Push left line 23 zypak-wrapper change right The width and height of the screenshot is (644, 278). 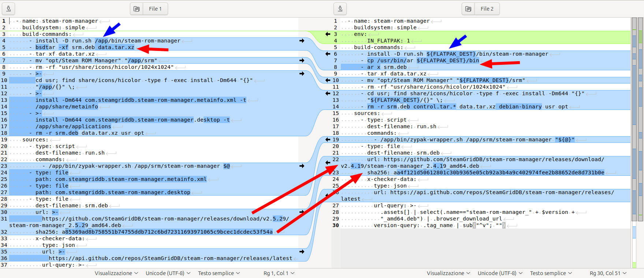pos(302,166)
